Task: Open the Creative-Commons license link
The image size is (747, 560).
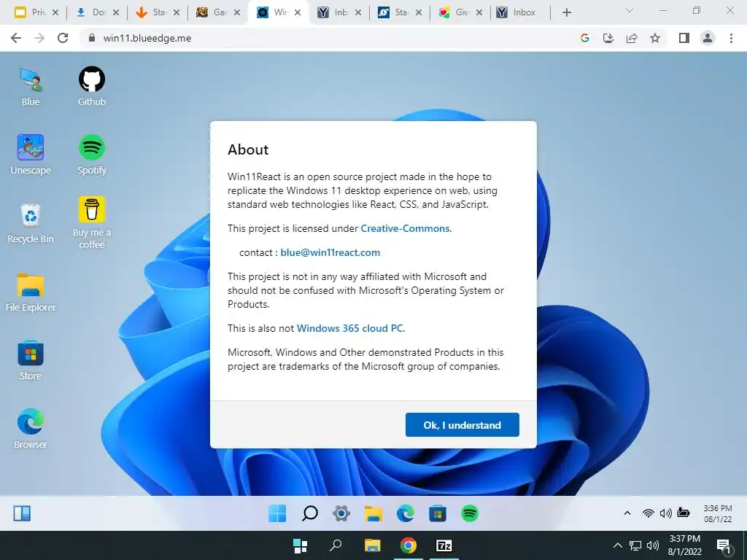Action: pyautogui.click(x=404, y=228)
